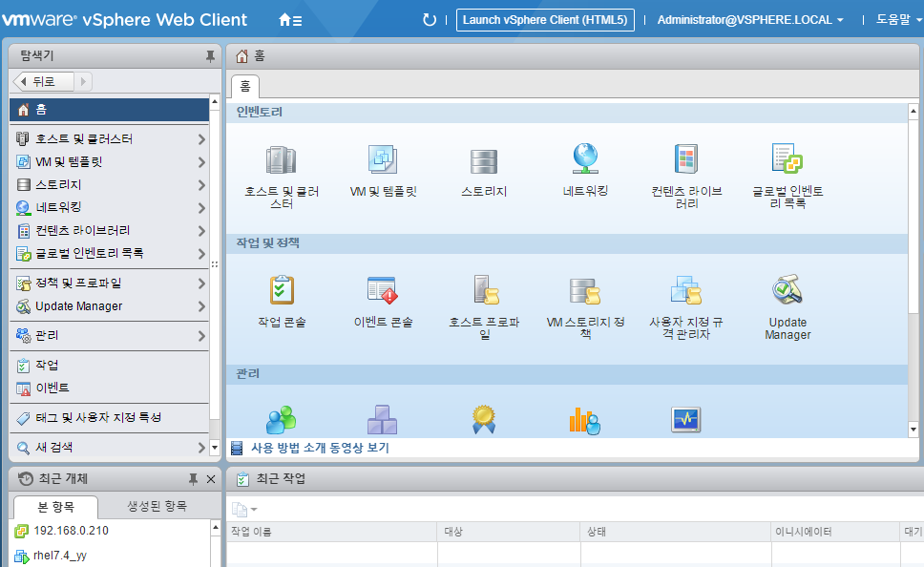924x567 pixels.
Task: Switch to the 홈 tab in main pane
Action: coord(245,87)
